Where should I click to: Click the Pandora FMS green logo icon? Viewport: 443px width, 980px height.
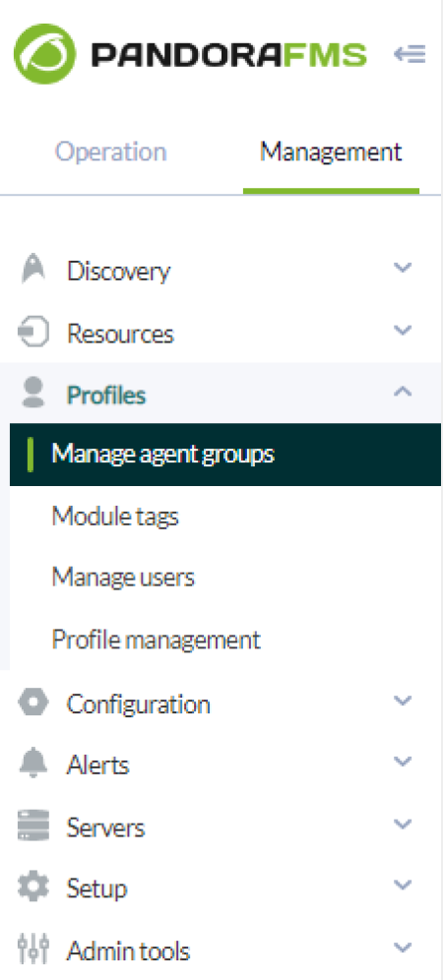(44, 54)
